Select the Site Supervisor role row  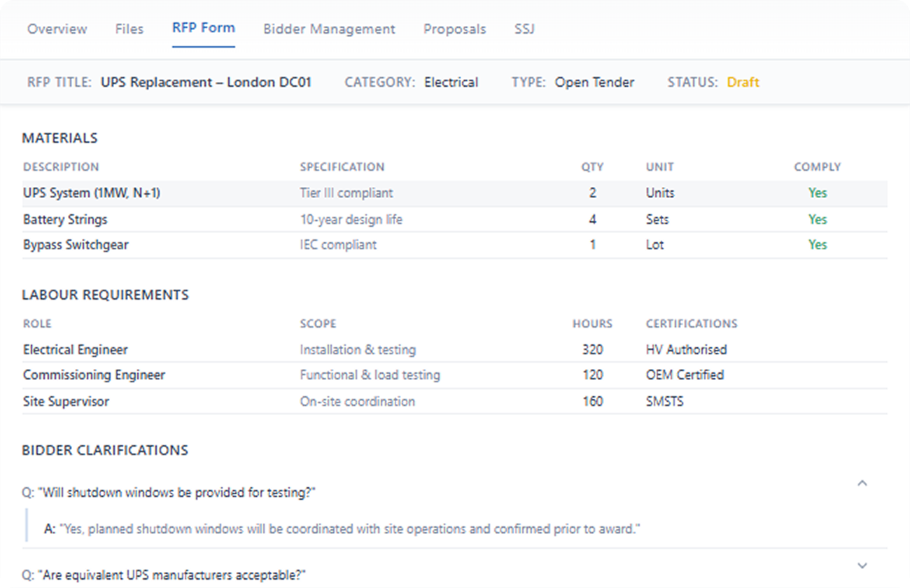(x=66, y=402)
